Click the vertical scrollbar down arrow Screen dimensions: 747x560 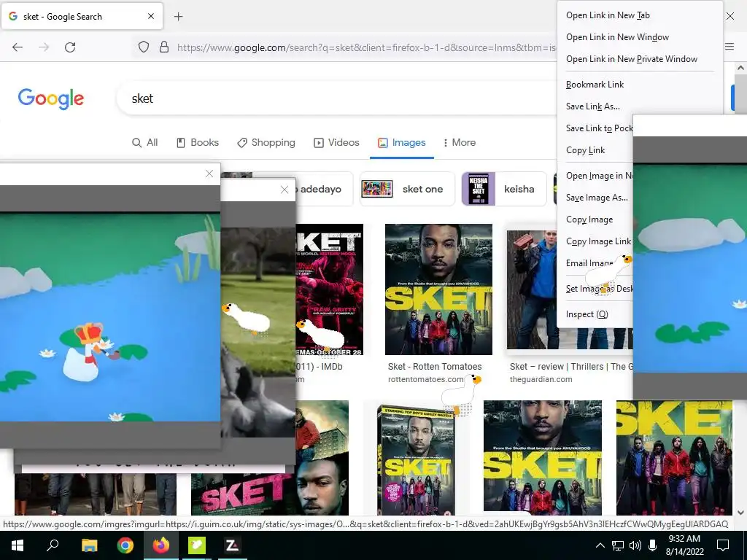[x=741, y=513]
